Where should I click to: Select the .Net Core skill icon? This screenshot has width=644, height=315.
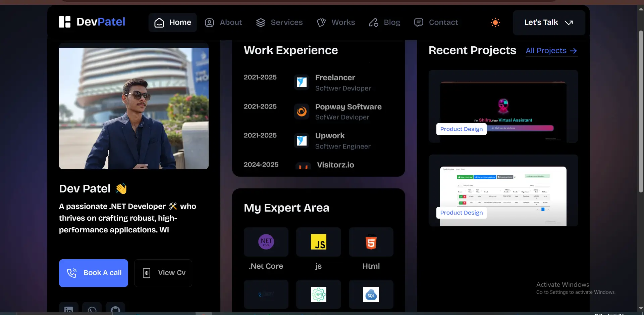click(266, 242)
